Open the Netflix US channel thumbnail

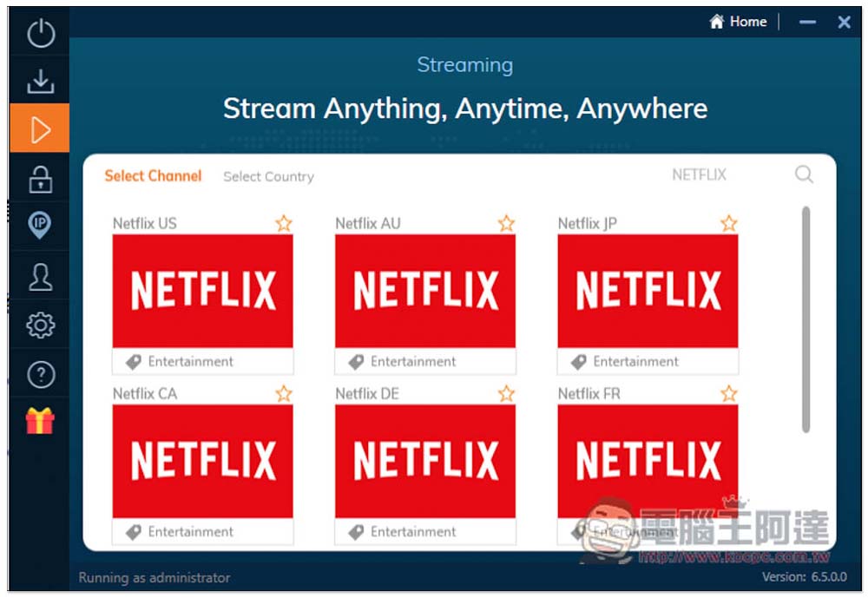(x=202, y=292)
